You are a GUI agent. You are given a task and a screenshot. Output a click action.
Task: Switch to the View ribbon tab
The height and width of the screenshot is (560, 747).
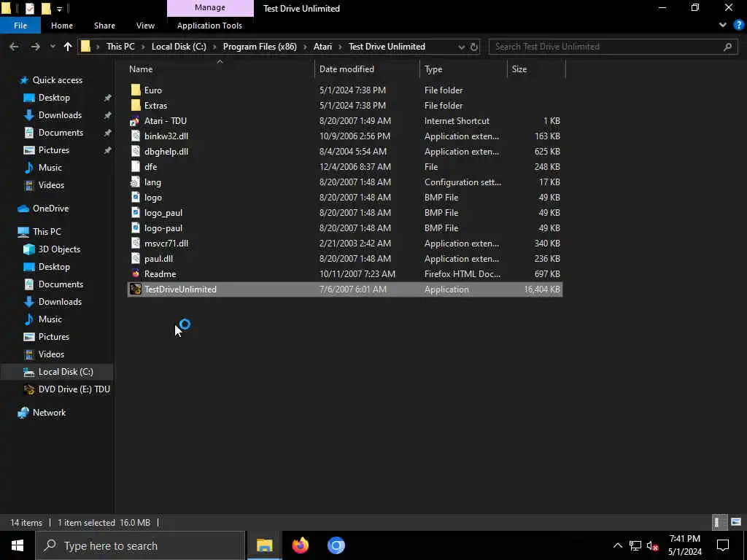(x=145, y=26)
